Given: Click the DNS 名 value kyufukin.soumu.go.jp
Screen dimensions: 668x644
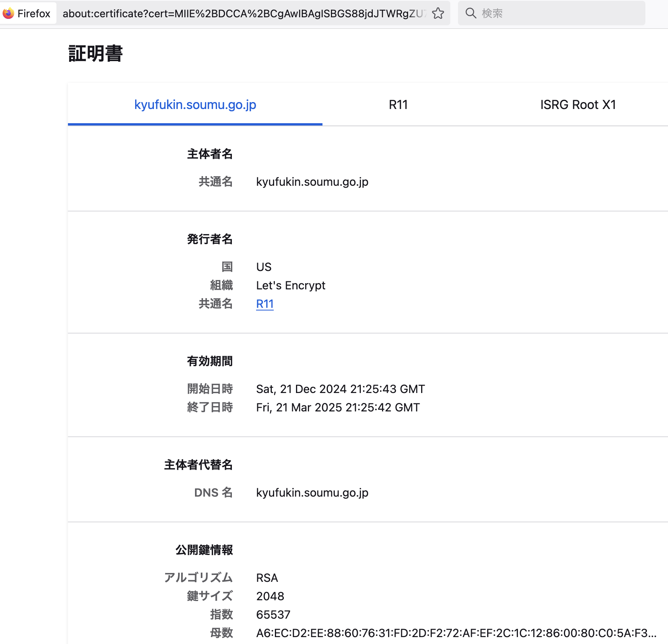Looking at the screenshot, I should tap(312, 493).
